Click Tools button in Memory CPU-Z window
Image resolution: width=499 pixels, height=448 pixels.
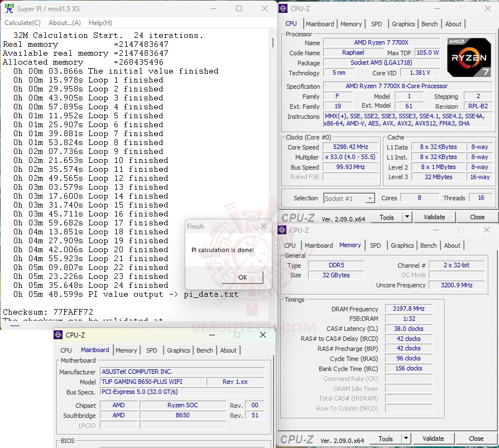click(385, 439)
